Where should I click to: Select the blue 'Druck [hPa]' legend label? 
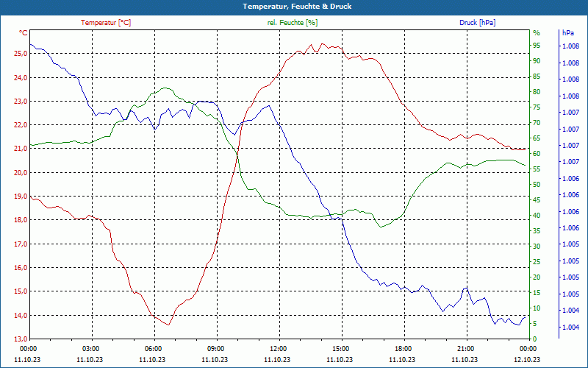point(477,23)
